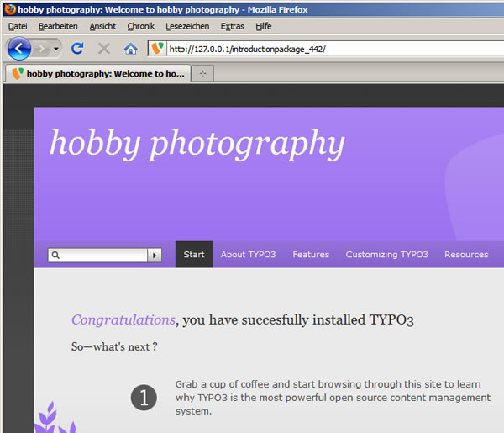Open the Datei menu
This screenshot has height=433, width=504.
coord(18,26)
